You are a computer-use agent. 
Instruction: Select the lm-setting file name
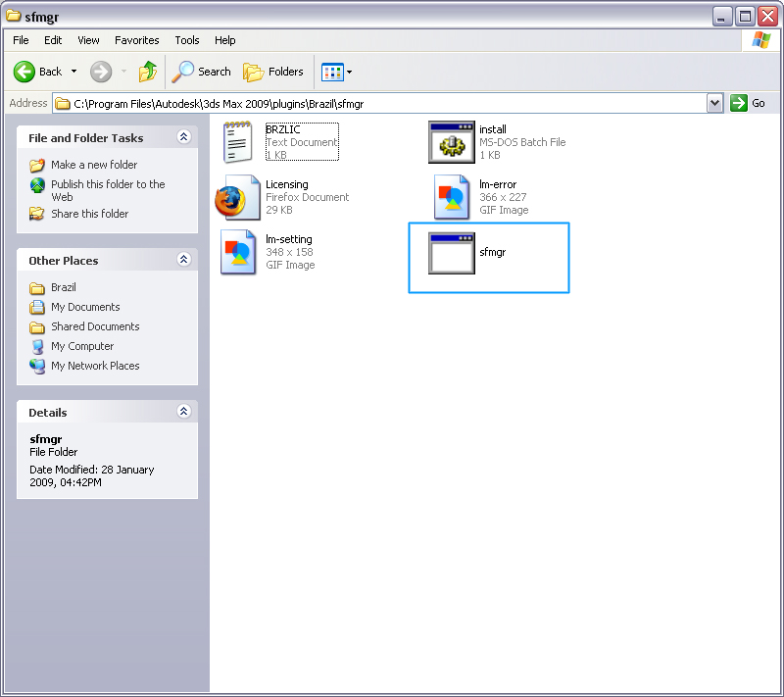pyautogui.click(x=289, y=239)
